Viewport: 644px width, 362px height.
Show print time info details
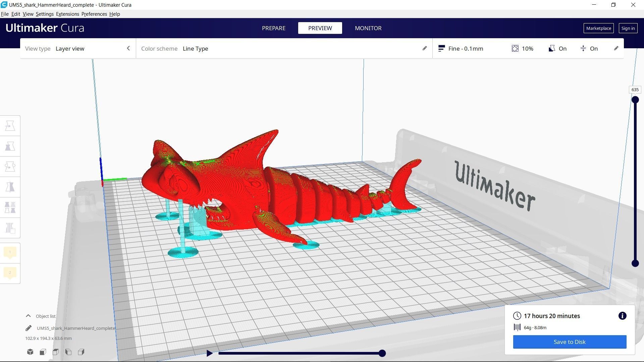tap(623, 316)
